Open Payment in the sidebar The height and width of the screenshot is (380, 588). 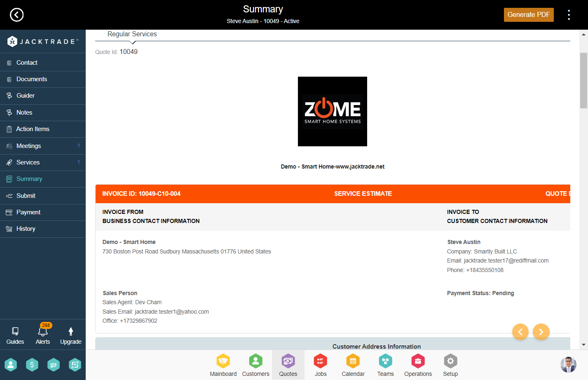click(x=43, y=212)
